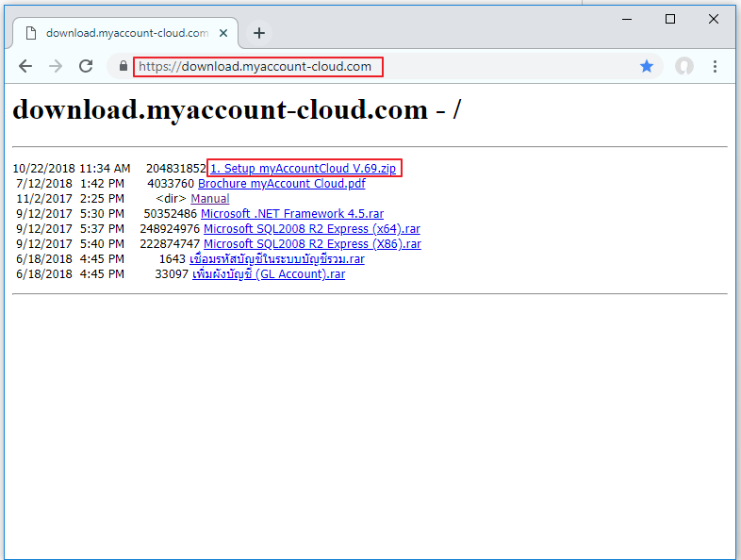Click the date 10/22/2018 11:34 AM
This screenshot has width=741, height=560.
(x=72, y=168)
